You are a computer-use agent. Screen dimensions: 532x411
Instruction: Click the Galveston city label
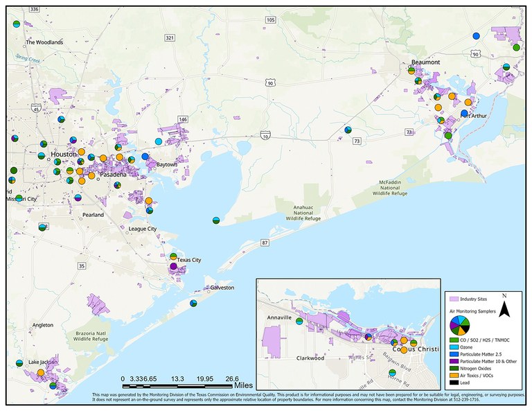pyautogui.click(x=222, y=288)
